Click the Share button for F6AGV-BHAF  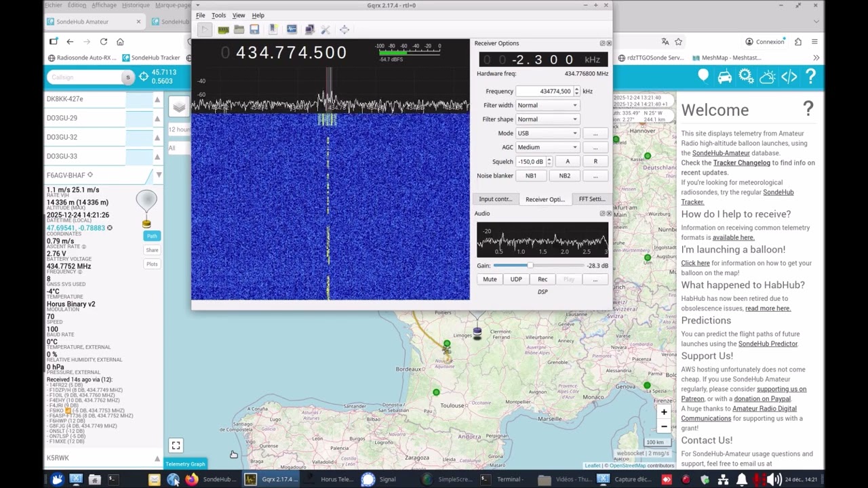pyautogui.click(x=152, y=250)
